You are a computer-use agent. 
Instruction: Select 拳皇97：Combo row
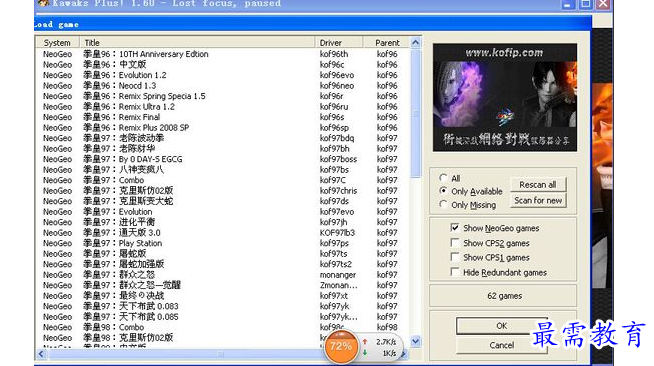pos(222,180)
